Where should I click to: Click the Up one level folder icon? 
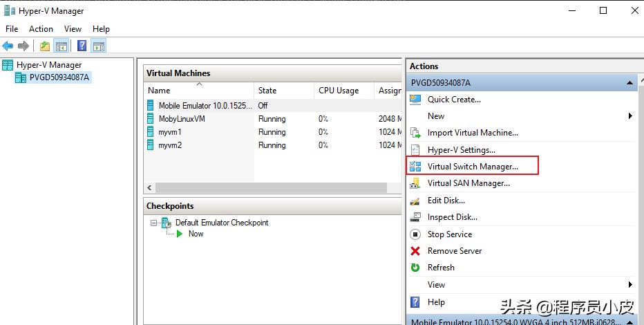[45, 46]
